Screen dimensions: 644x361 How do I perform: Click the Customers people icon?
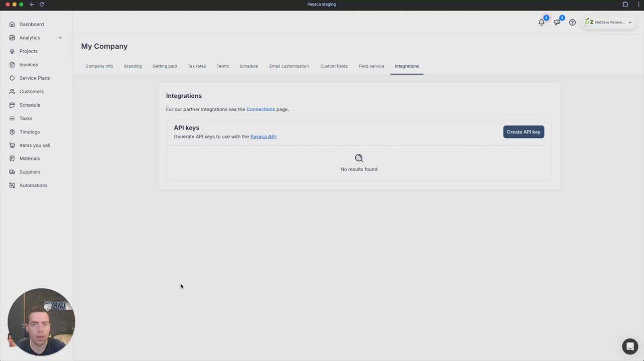click(12, 92)
